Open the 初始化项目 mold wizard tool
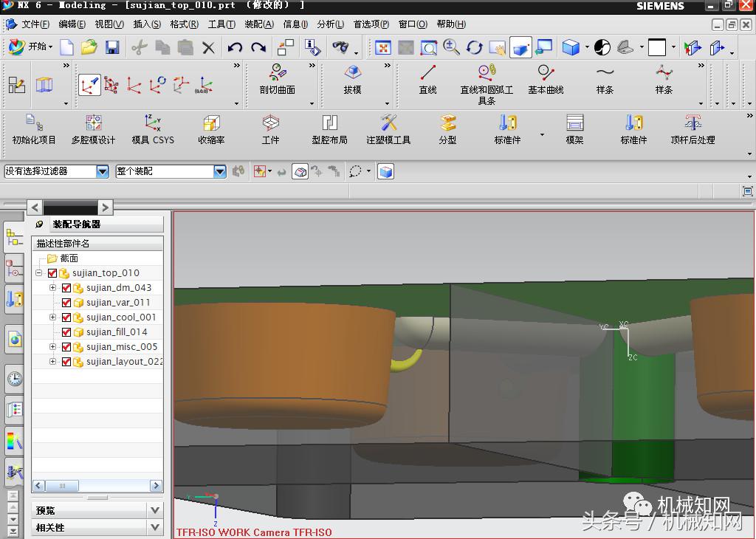 pyautogui.click(x=34, y=129)
